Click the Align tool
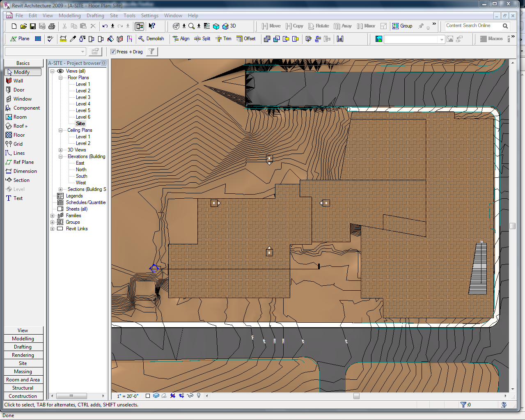The image size is (525, 420). pos(181,39)
